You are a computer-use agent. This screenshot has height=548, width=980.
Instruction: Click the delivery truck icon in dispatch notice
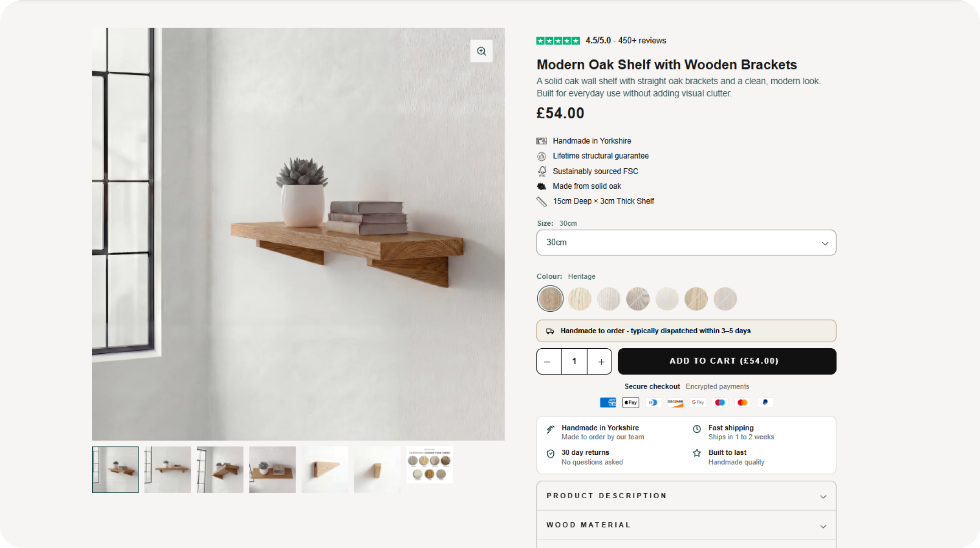(x=550, y=331)
